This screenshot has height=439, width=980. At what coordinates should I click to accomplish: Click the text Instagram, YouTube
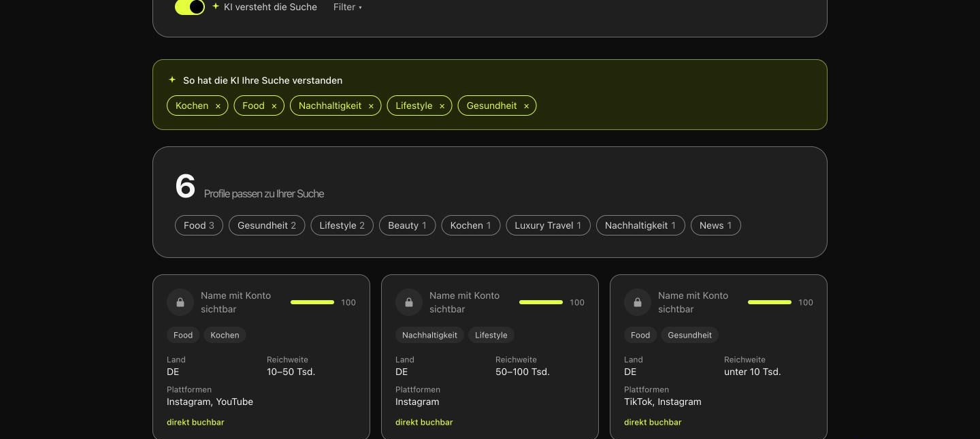[x=210, y=402]
